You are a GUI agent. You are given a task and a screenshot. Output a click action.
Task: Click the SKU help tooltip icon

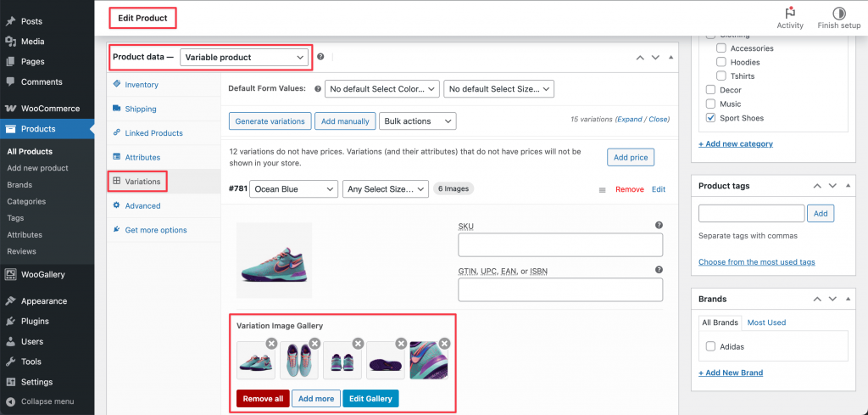[659, 225]
